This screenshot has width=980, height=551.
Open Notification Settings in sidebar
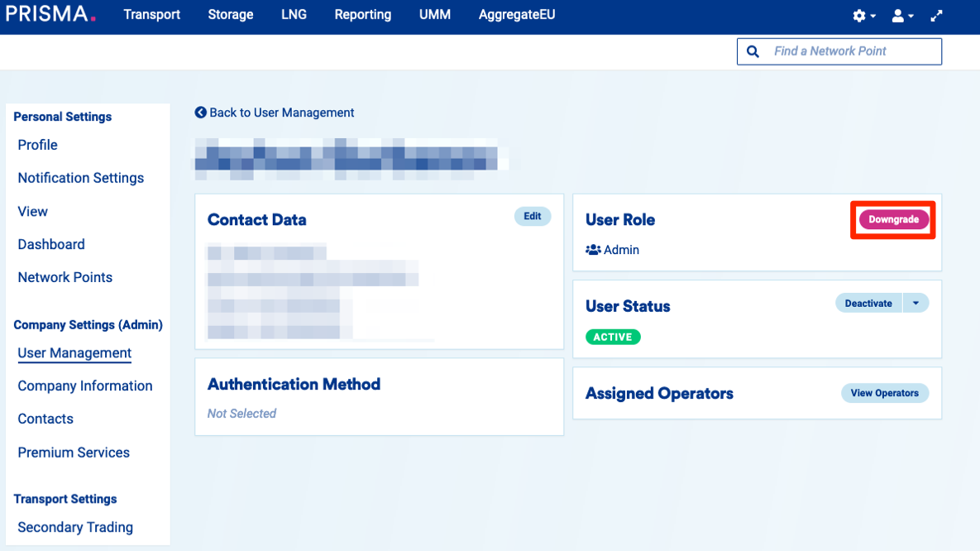(81, 178)
